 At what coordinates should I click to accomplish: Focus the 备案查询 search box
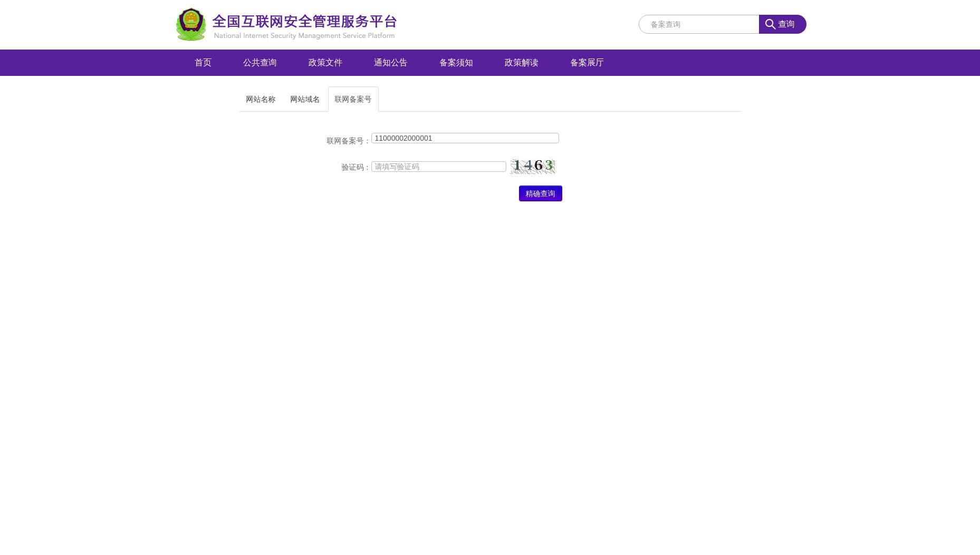pos(699,24)
